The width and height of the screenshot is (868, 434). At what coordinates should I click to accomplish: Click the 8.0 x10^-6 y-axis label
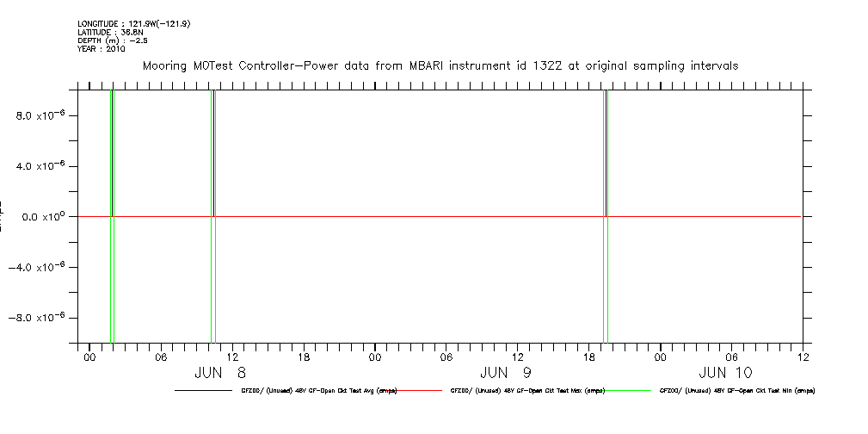coord(42,115)
